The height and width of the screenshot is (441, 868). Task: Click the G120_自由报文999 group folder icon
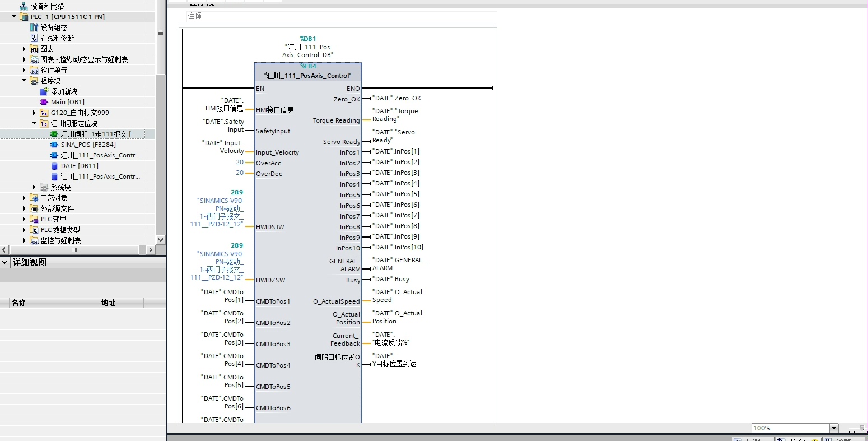44,113
